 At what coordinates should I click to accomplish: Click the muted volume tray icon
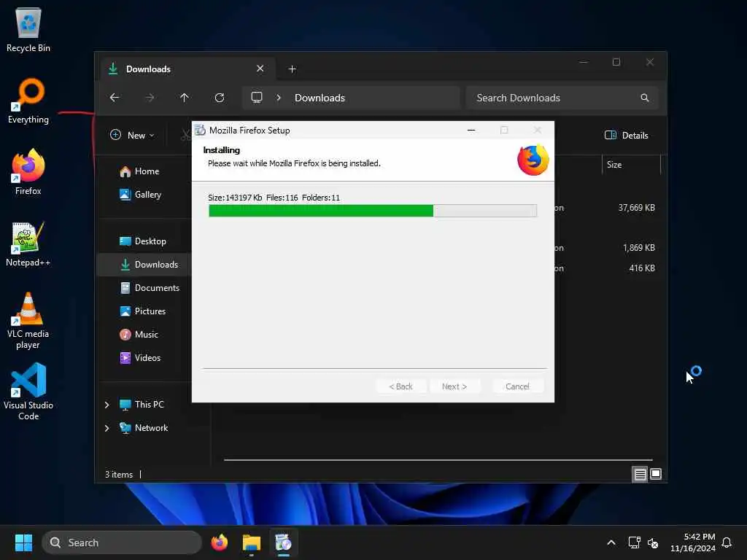pos(653,542)
